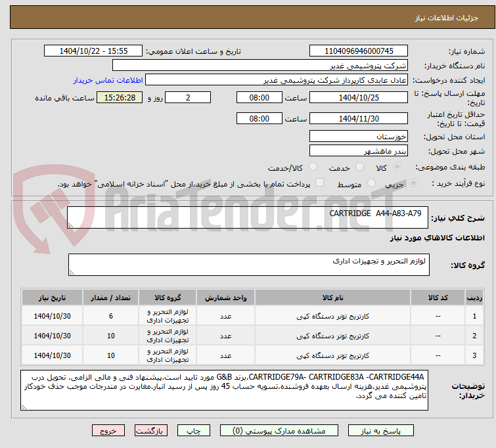The height and width of the screenshot is (448, 496).
Task: Click the واحد شمارش column header
Action: [x=225, y=298]
